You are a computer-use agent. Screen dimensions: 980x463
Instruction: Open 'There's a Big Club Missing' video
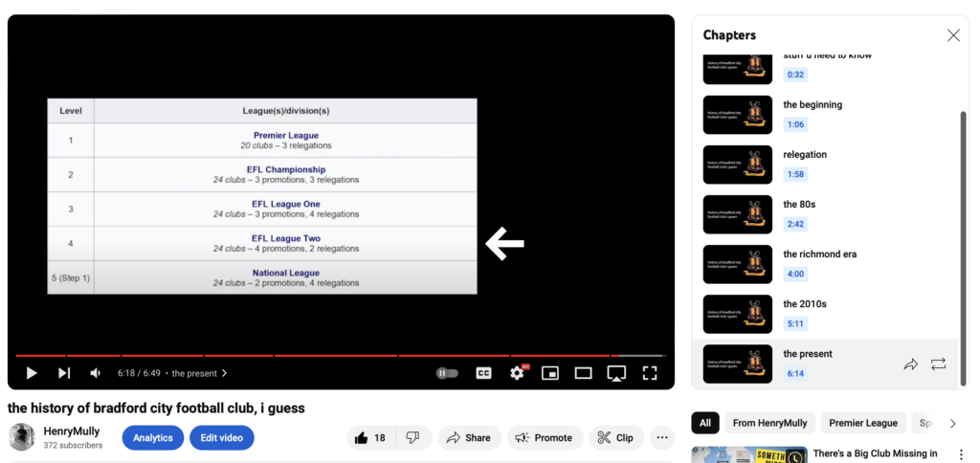pyautogui.click(x=875, y=453)
